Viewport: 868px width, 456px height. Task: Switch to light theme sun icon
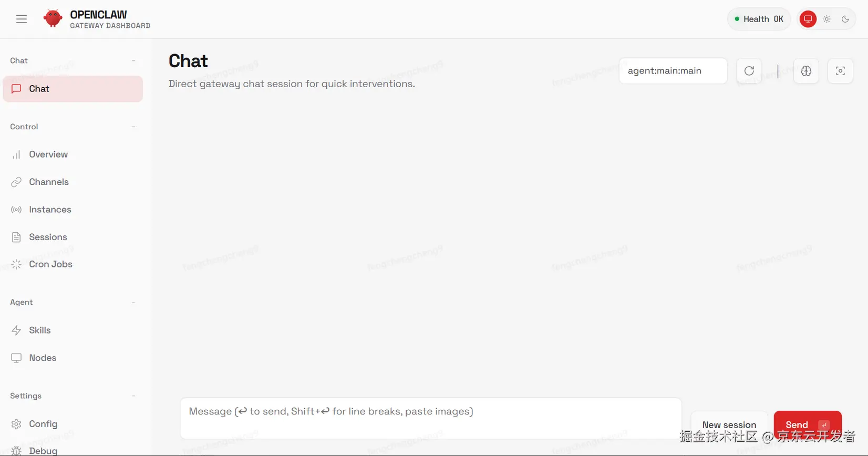tap(826, 19)
